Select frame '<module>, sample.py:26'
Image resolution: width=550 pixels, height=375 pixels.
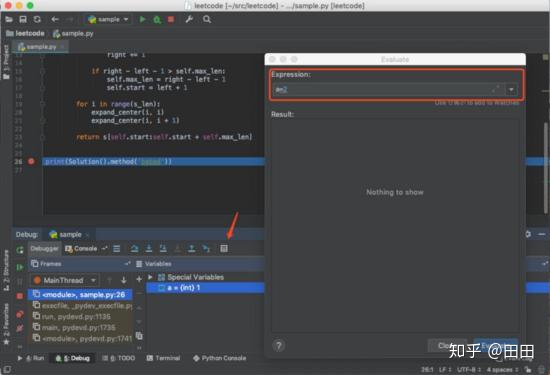(80, 295)
